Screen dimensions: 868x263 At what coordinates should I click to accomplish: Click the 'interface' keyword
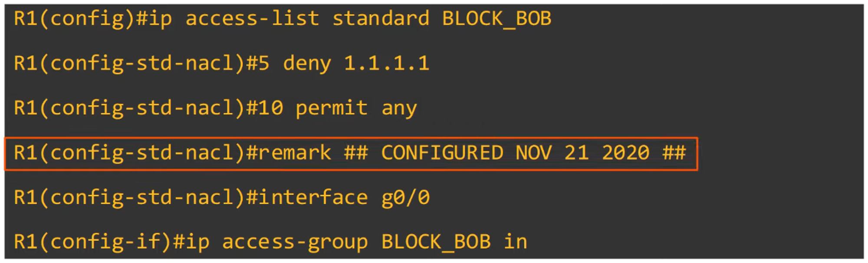click(x=313, y=197)
